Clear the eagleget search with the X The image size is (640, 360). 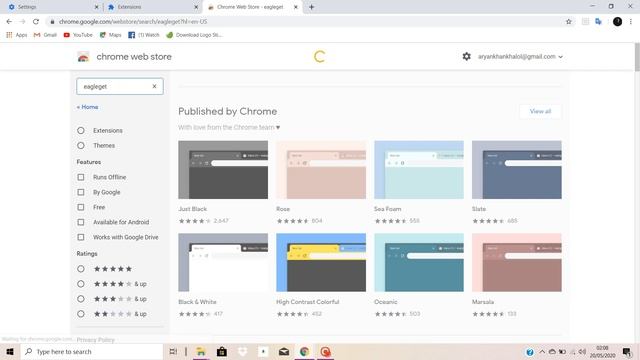coord(154,86)
